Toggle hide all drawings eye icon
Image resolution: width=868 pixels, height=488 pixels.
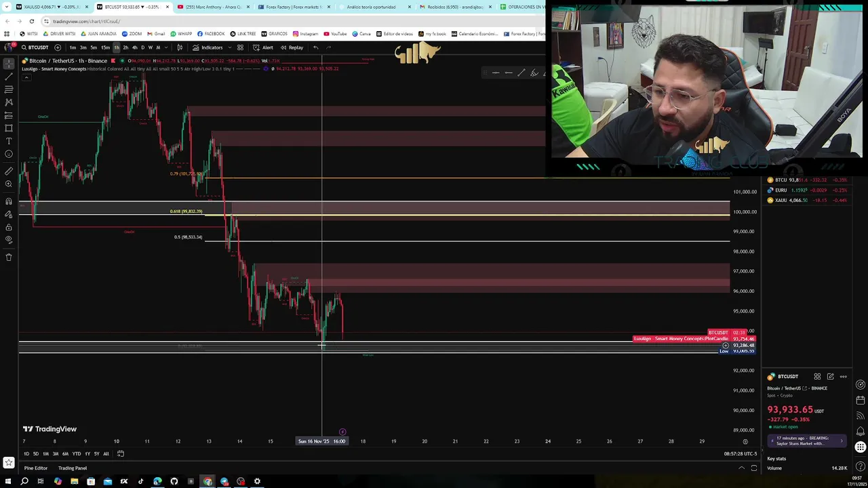click(x=9, y=240)
